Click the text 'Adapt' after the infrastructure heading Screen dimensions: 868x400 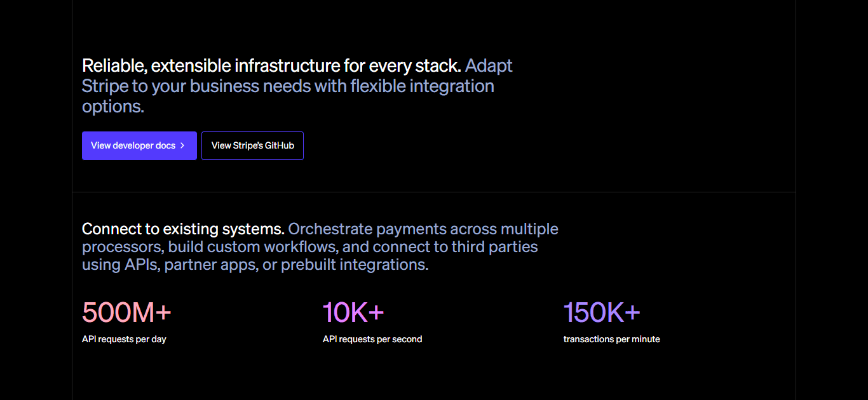coord(489,66)
